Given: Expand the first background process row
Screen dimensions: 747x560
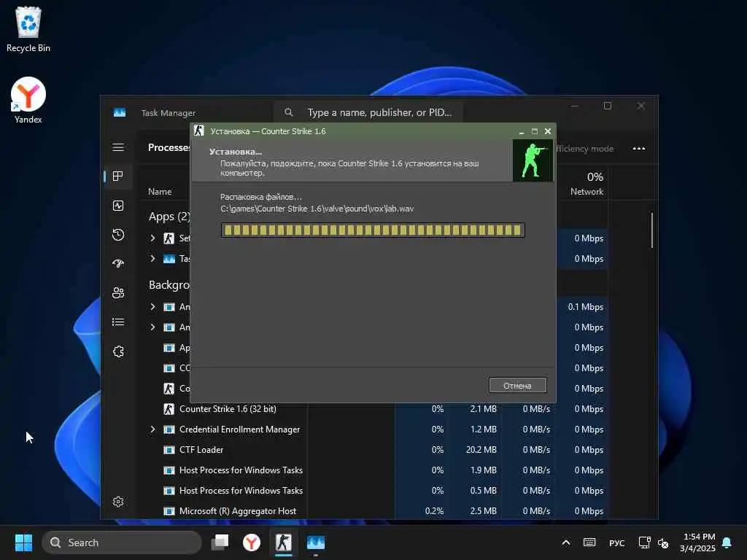Looking at the screenshot, I should click(152, 307).
